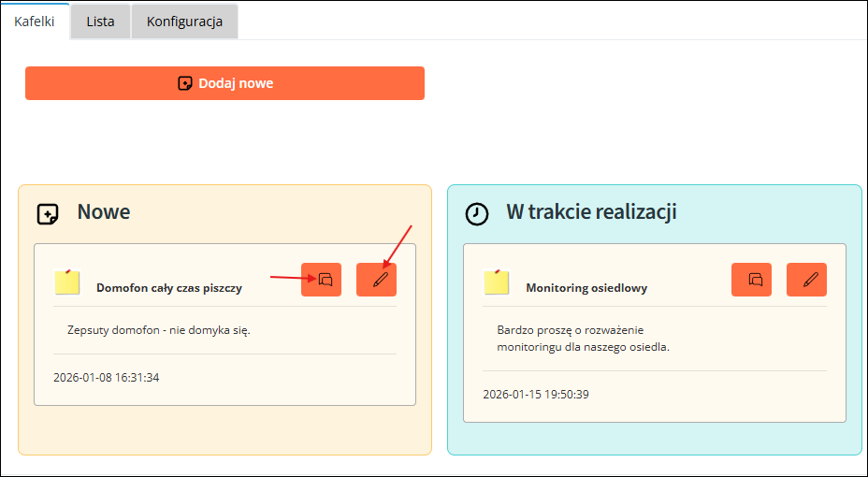This screenshot has width=868, height=477.
Task: Select the Domofon cały czas piszczy title
Action: click(x=168, y=288)
